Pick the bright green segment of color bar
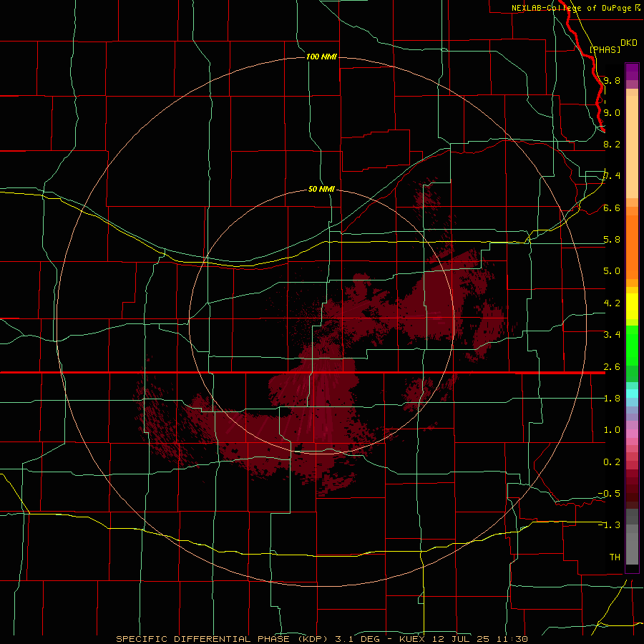 pyautogui.click(x=632, y=346)
